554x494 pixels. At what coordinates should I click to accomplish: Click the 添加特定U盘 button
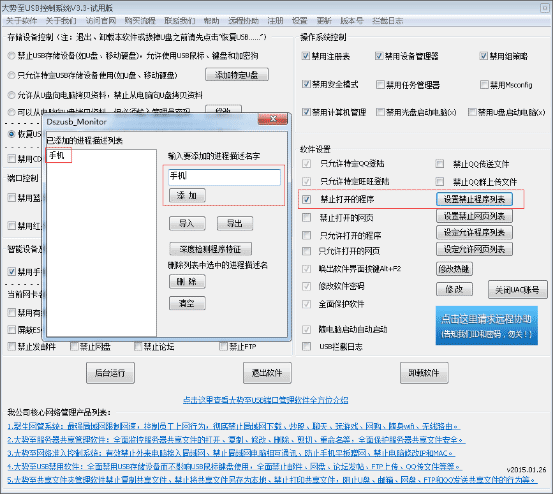(x=237, y=75)
